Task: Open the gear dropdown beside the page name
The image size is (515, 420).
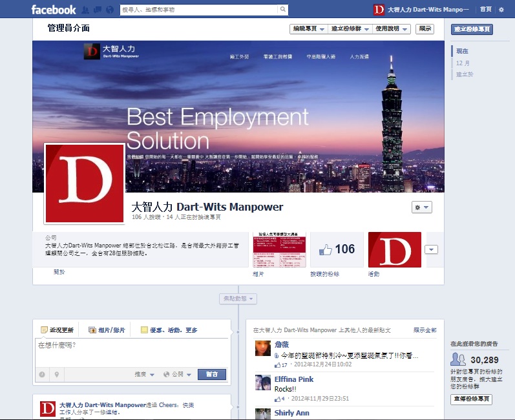Action: click(422, 207)
